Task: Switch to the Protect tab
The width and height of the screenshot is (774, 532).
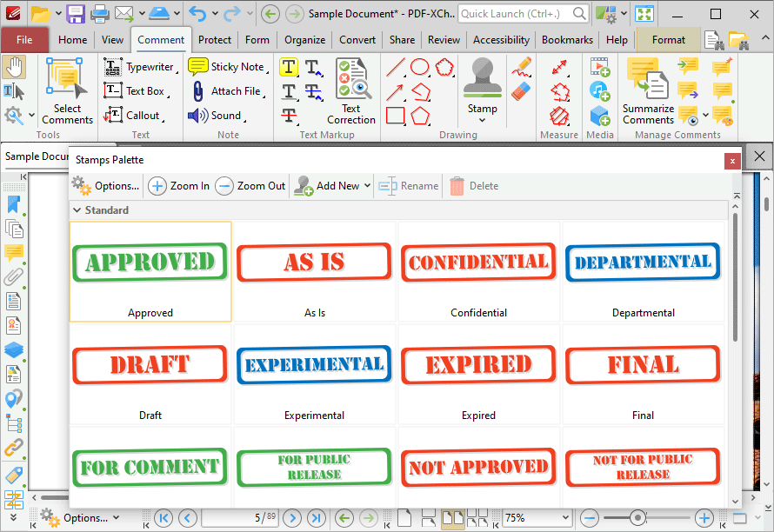Action: (214, 40)
